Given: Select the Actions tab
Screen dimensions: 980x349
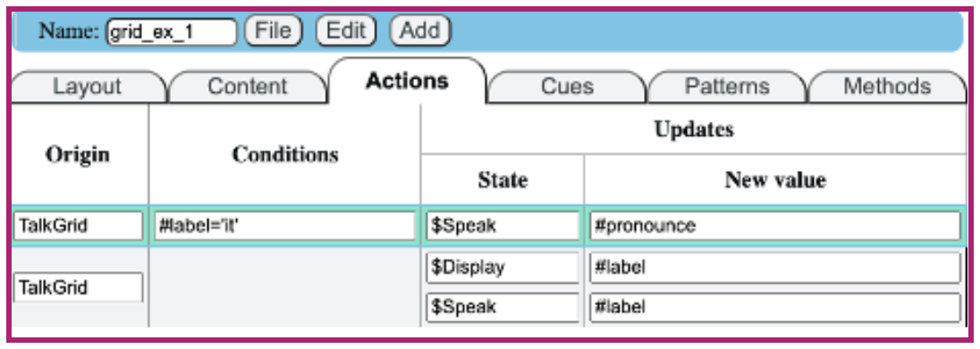Looking at the screenshot, I should [407, 81].
